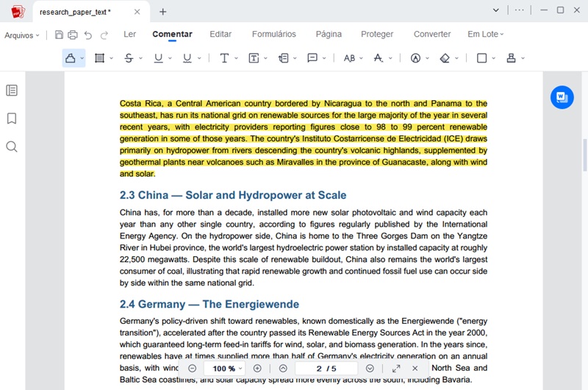Click the Print icon

tap(73, 35)
